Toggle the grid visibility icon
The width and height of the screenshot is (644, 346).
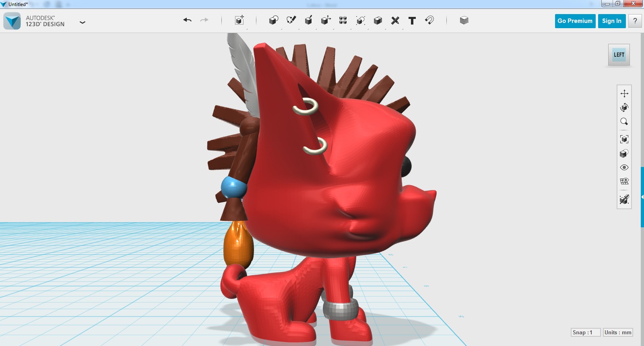(x=624, y=181)
